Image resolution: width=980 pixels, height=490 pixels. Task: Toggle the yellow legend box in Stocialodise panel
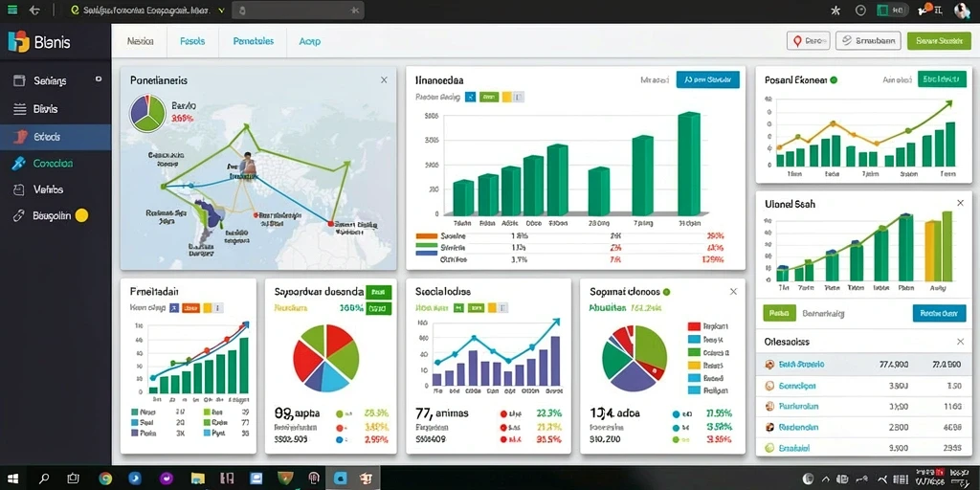(x=491, y=308)
